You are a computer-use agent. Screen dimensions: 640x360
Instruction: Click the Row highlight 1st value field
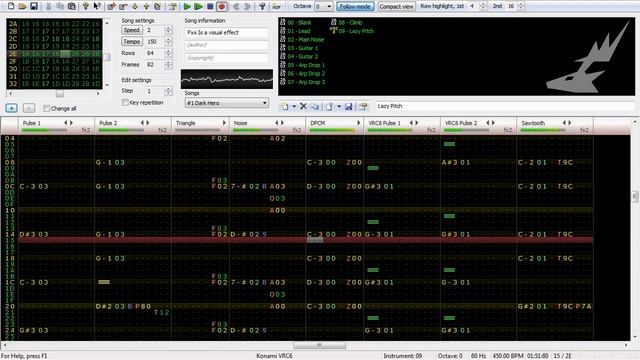[473, 6]
